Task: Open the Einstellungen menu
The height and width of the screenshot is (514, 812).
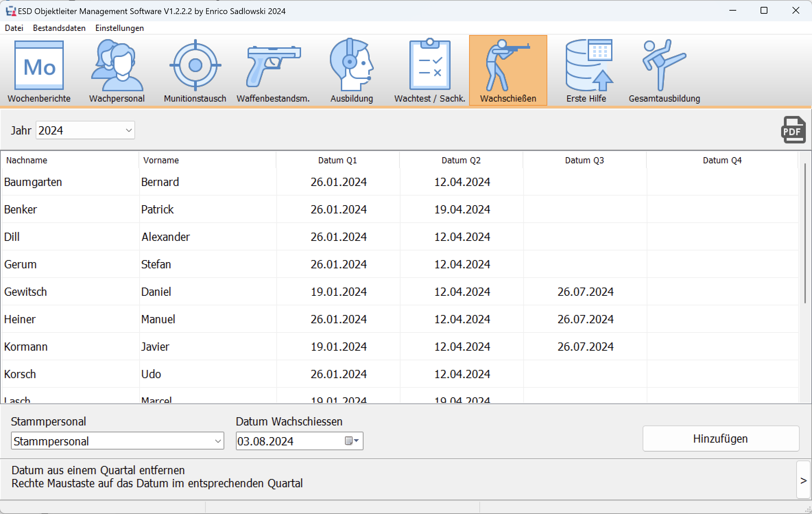Action: pos(119,28)
